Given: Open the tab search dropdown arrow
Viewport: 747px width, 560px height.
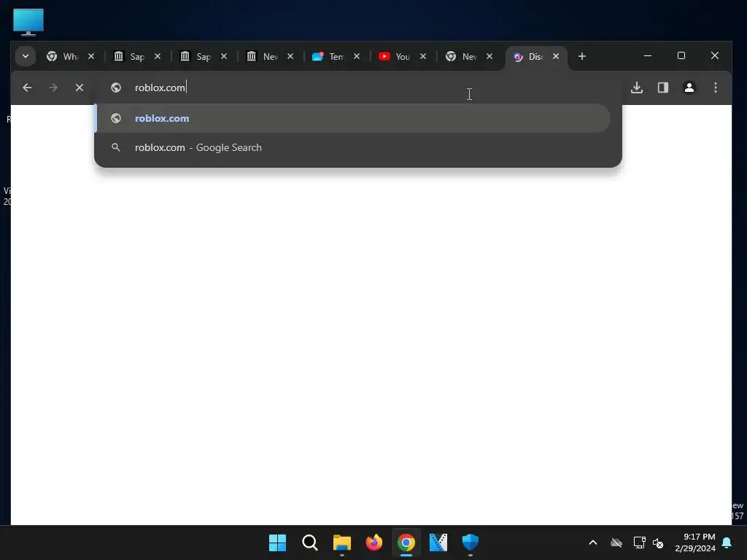Looking at the screenshot, I should (x=26, y=56).
